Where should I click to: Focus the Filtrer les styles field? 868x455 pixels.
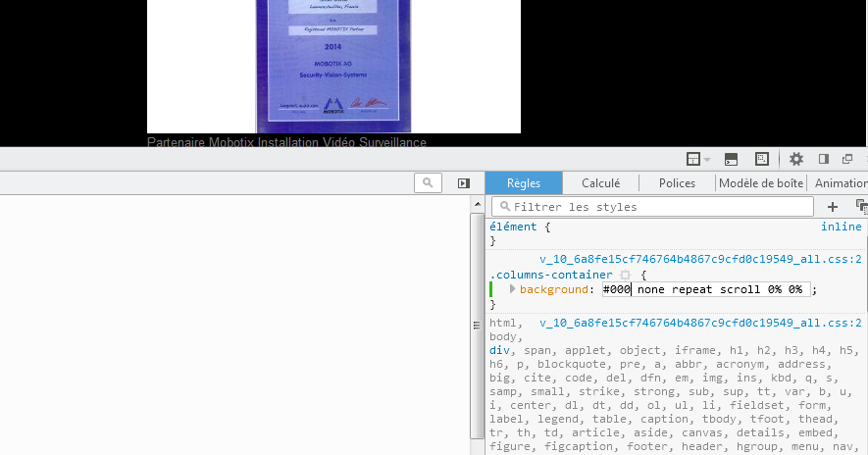pos(652,207)
